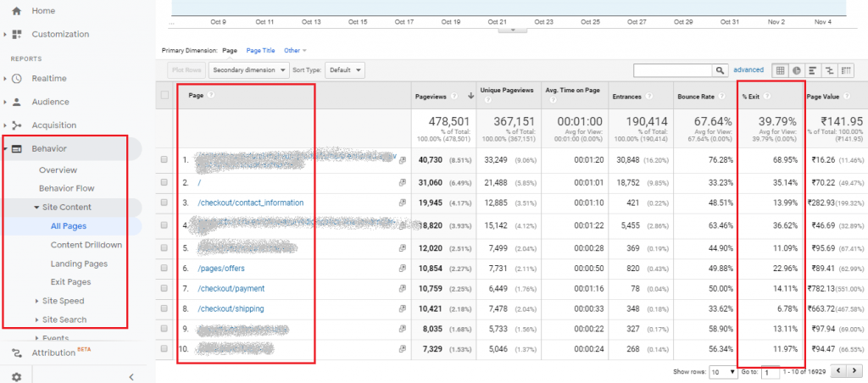
Task: Expand the chart with the handle arrow
Action: coord(512,30)
